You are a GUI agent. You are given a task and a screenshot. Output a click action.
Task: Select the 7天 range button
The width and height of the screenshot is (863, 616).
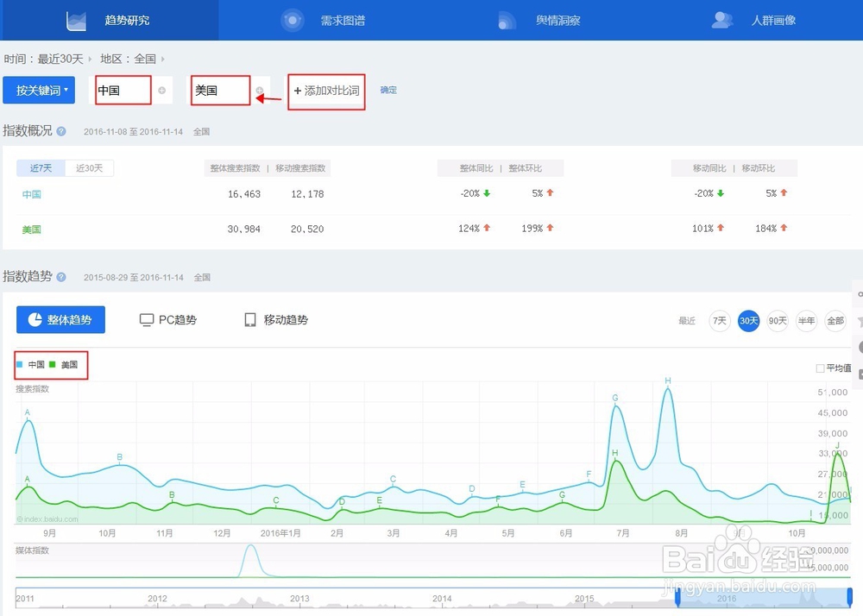(x=720, y=321)
